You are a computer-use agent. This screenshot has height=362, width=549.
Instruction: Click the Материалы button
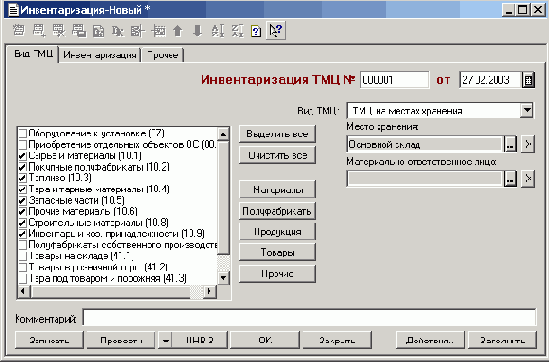[x=277, y=190]
